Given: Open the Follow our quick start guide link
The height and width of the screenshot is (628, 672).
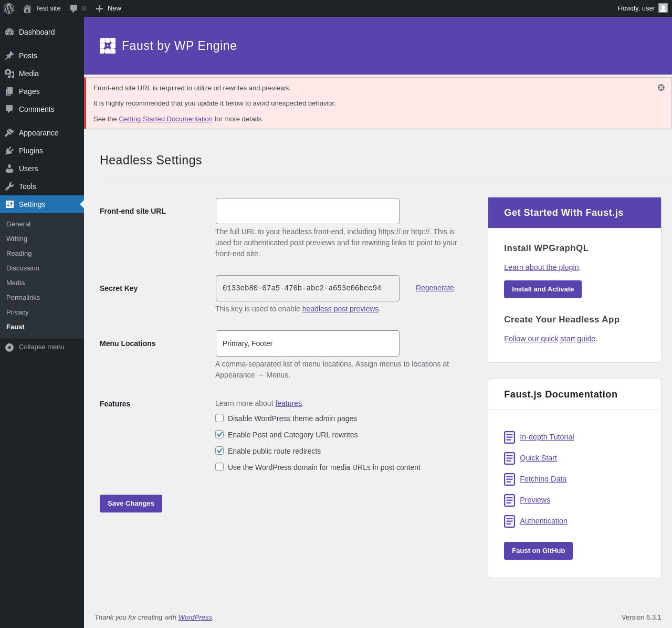Looking at the screenshot, I should click(x=550, y=339).
